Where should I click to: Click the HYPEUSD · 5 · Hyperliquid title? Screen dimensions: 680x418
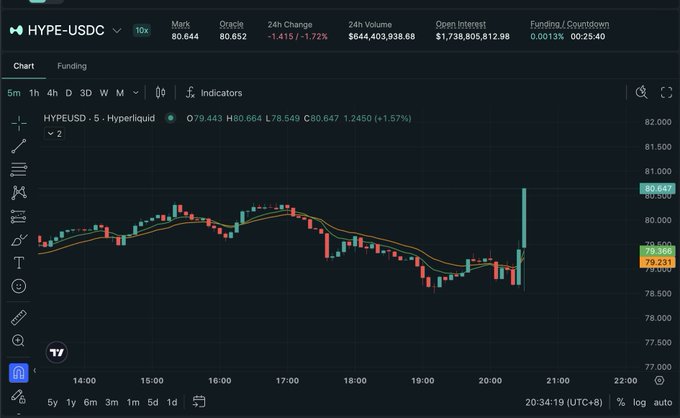tap(99, 118)
